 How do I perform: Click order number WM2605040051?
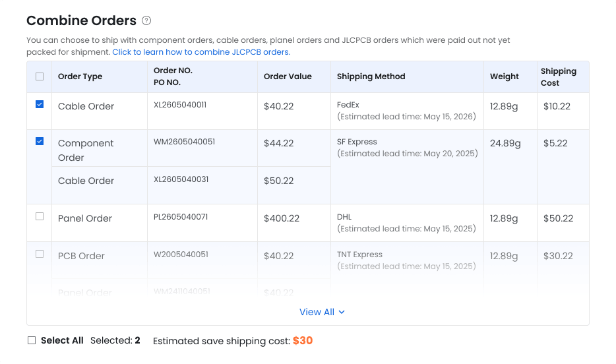coord(184,142)
